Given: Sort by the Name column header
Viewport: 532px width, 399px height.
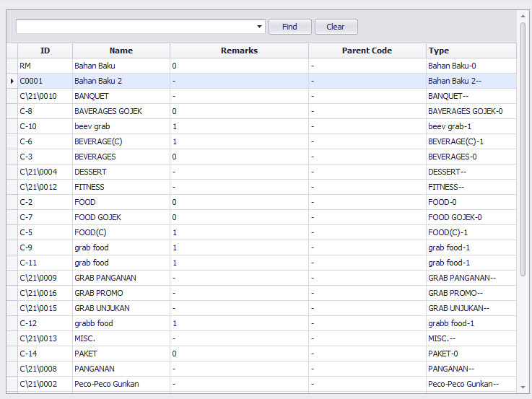Looking at the screenshot, I should click(121, 51).
